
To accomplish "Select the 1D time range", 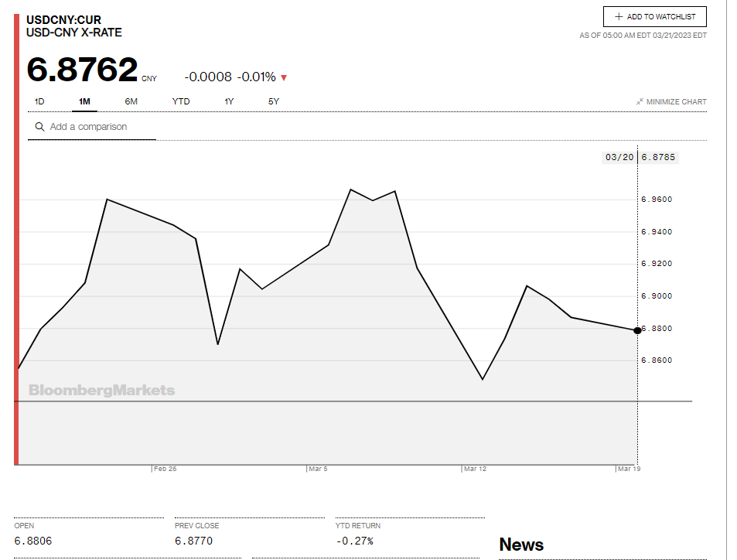I will [x=39, y=101].
